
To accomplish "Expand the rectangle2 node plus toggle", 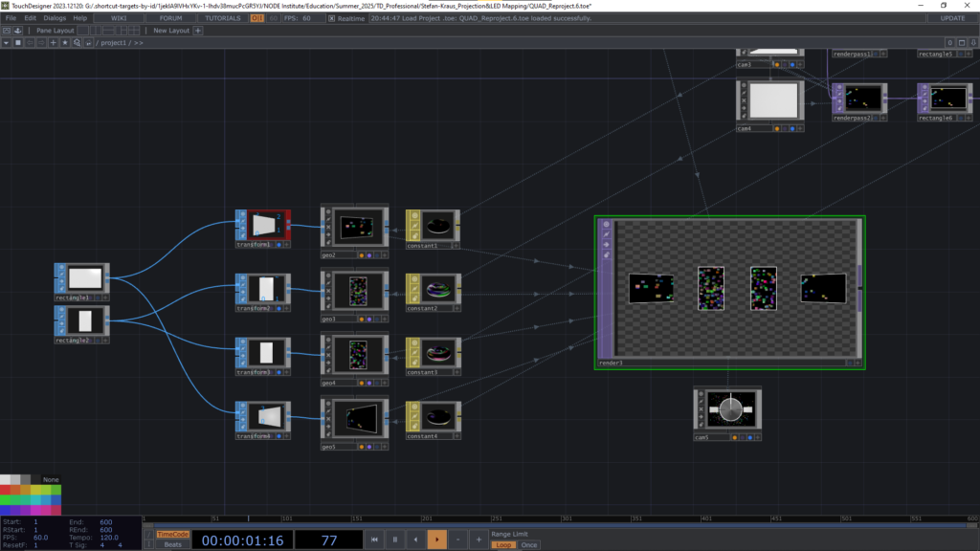I will pyautogui.click(x=105, y=341).
